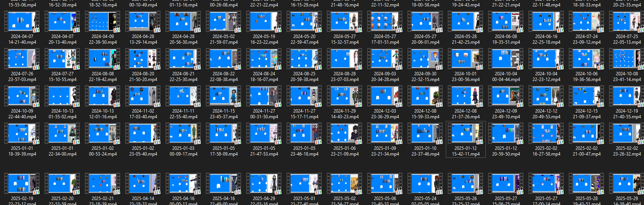Click file name 2024-07-24 23-09-12.mp4

[x=587, y=40]
